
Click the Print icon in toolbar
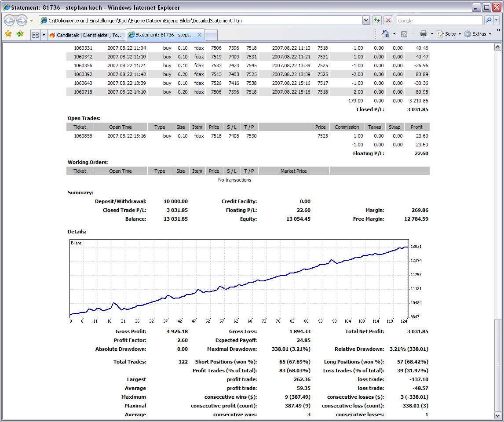tap(424, 34)
